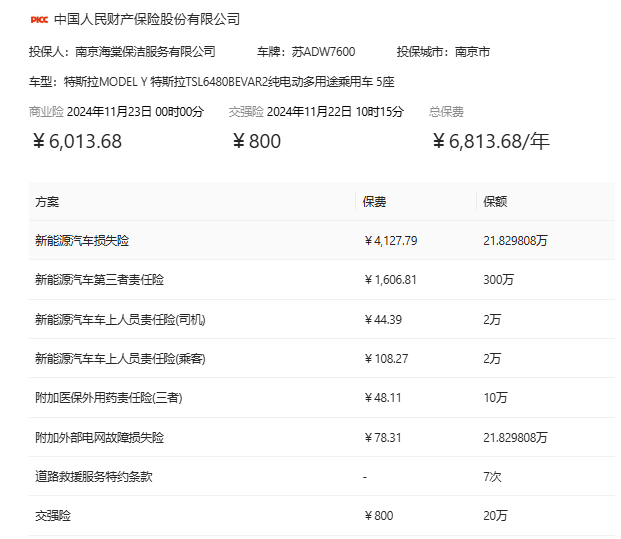Viewport: 621px width, 539px height.
Task: Click the 交强险 label above date
Action: (246, 112)
